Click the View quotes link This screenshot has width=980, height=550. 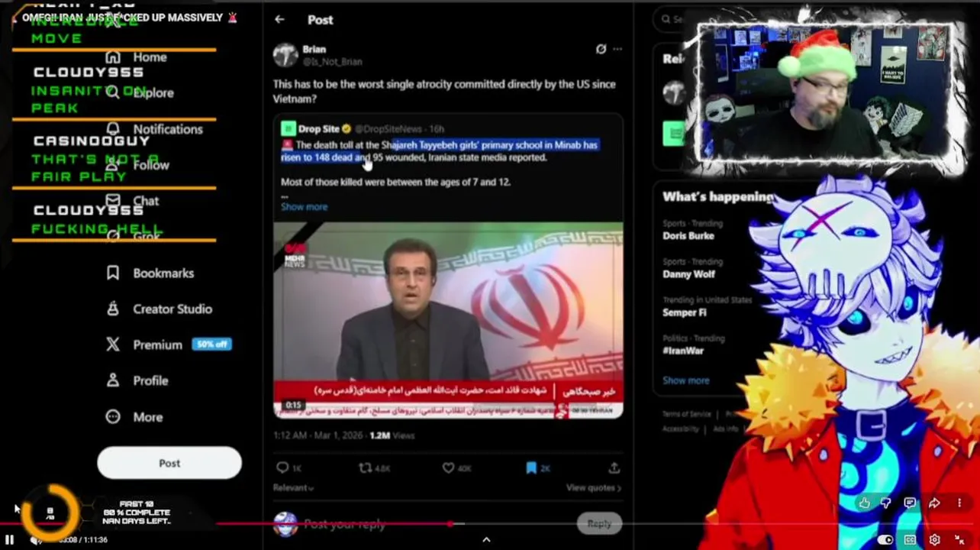(593, 487)
